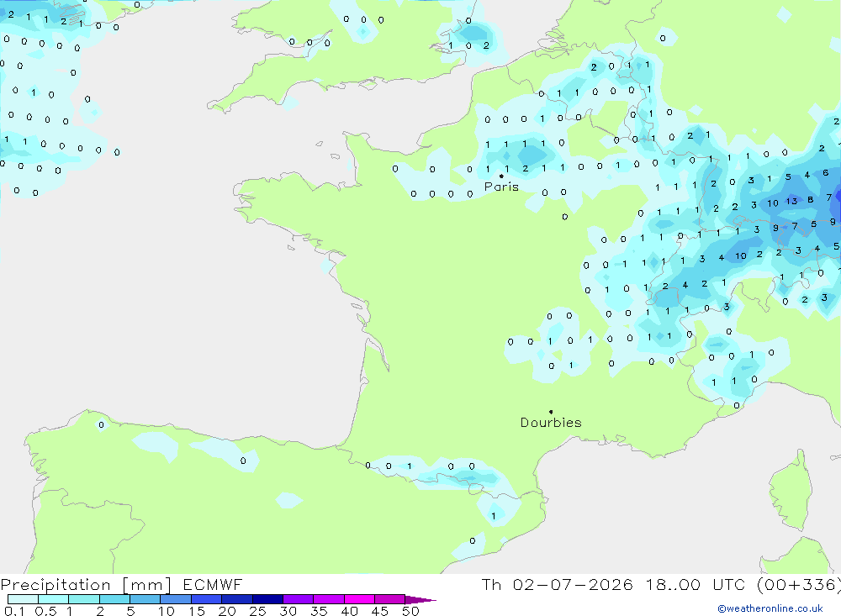
Task: Pick the 35–40 mm legend swatch
Action: [329, 599]
